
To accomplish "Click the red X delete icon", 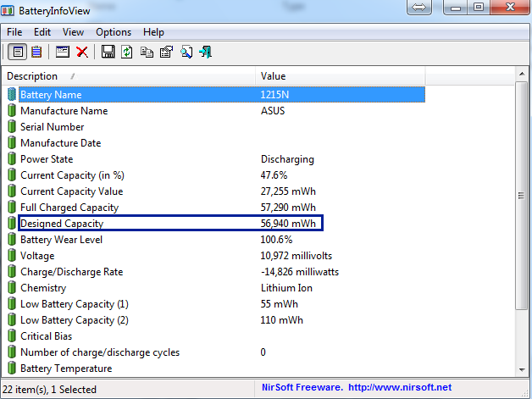I will pos(82,52).
